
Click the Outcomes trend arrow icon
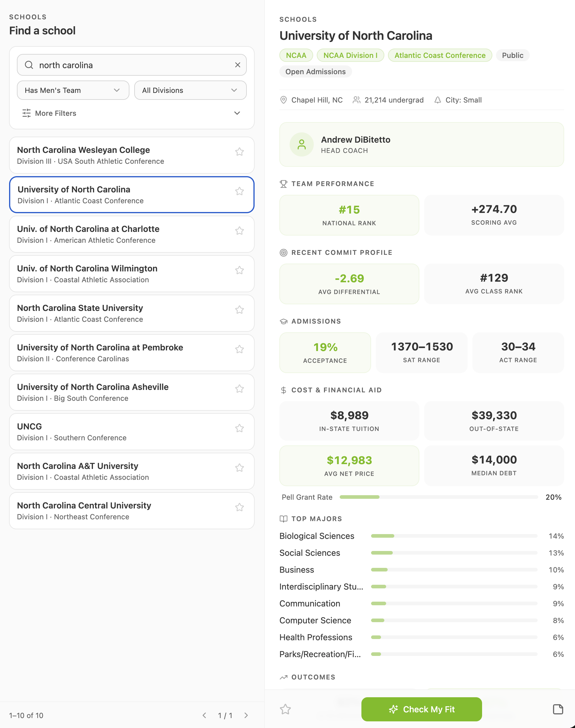tap(284, 677)
